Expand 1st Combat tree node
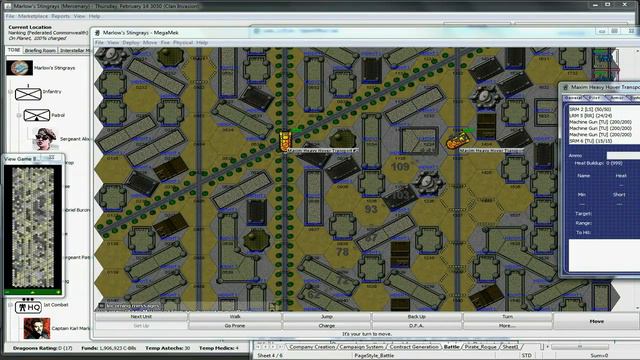Image resolution: width=640 pixels, height=360 pixels. (10, 305)
